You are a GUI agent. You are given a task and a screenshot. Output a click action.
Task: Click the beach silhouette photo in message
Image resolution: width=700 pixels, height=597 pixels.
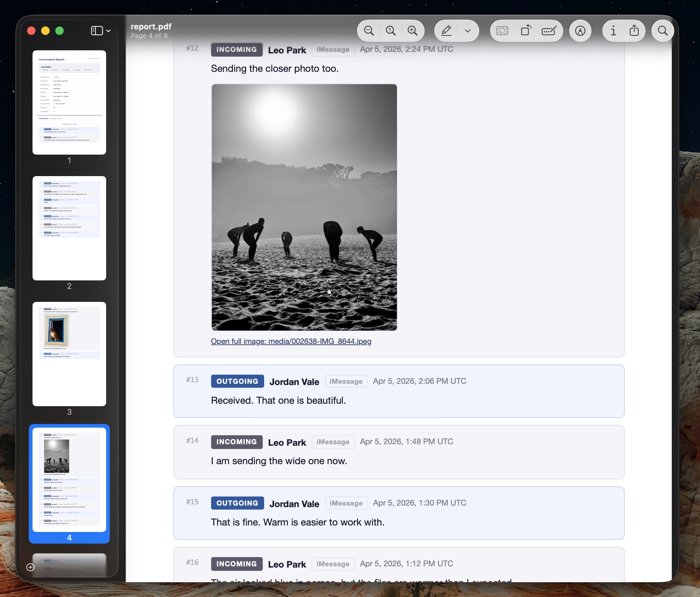point(304,207)
